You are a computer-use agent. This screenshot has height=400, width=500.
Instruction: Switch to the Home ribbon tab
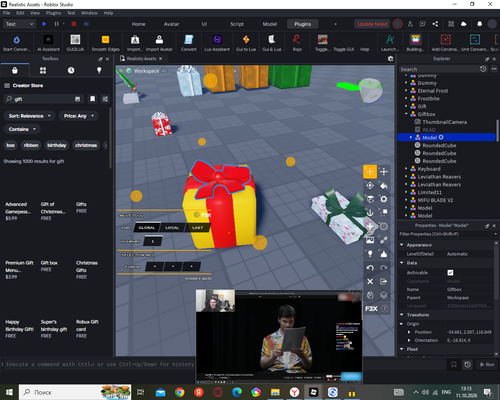pyautogui.click(x=138, y=24)
